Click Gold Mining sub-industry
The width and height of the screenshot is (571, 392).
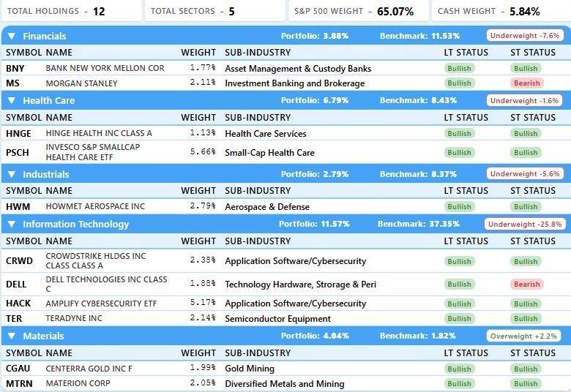(x=250, y=369)
